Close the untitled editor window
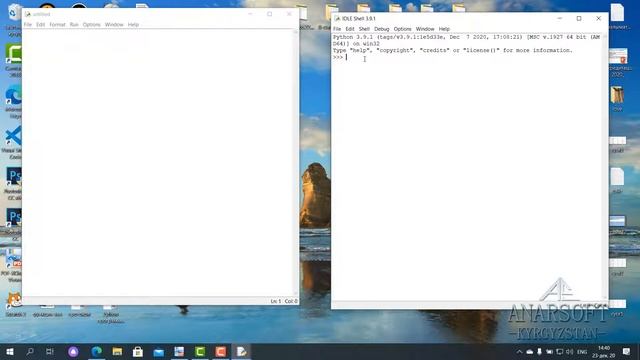640x360 pixels. (x=289, y=14)
